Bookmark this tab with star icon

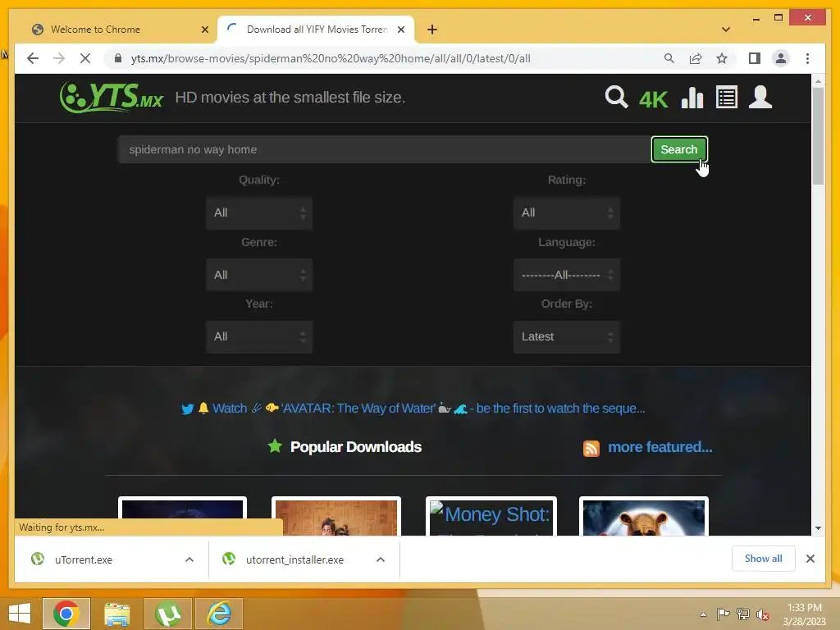[722, 58]
